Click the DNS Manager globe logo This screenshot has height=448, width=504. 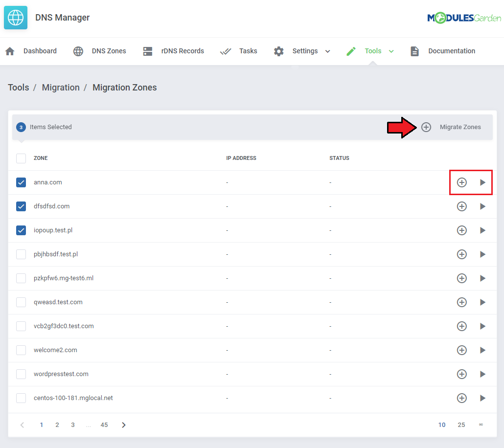click(16, 17)
